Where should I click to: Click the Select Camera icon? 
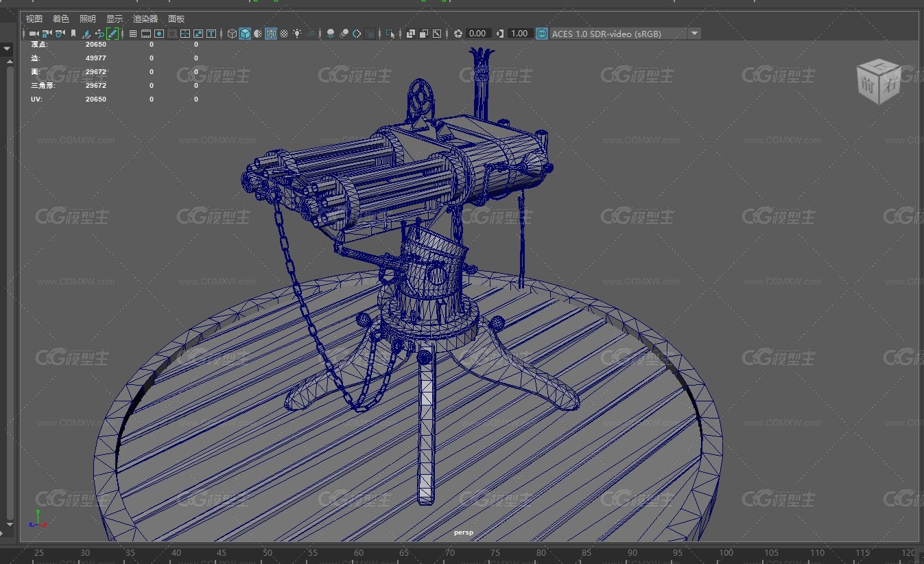coord(34,34)
